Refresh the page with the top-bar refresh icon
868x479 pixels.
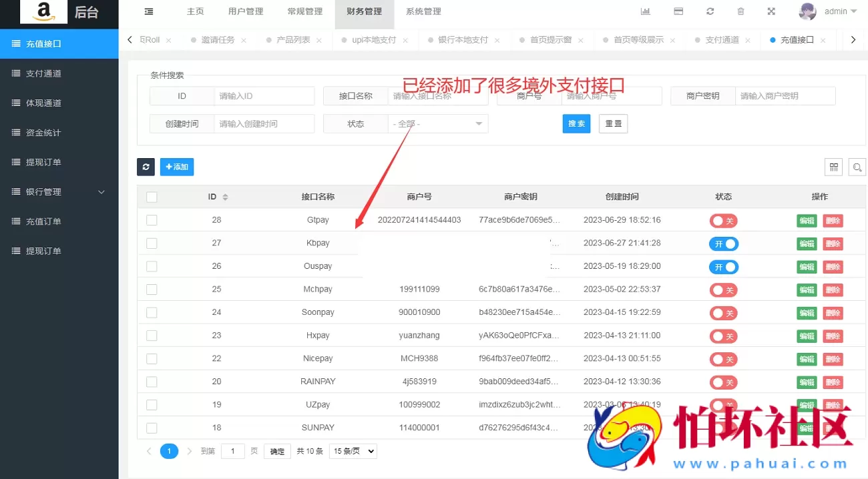click(x=710, y=11)
